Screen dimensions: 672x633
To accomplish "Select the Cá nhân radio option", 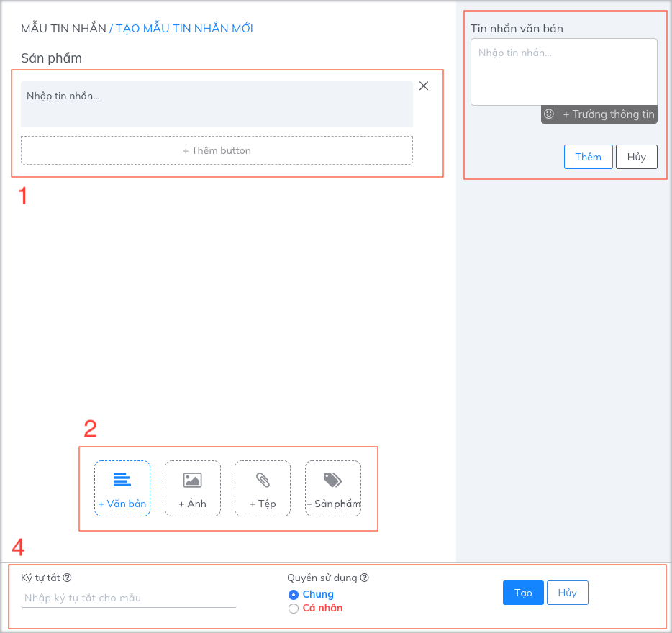I will (x=293, y=609).
